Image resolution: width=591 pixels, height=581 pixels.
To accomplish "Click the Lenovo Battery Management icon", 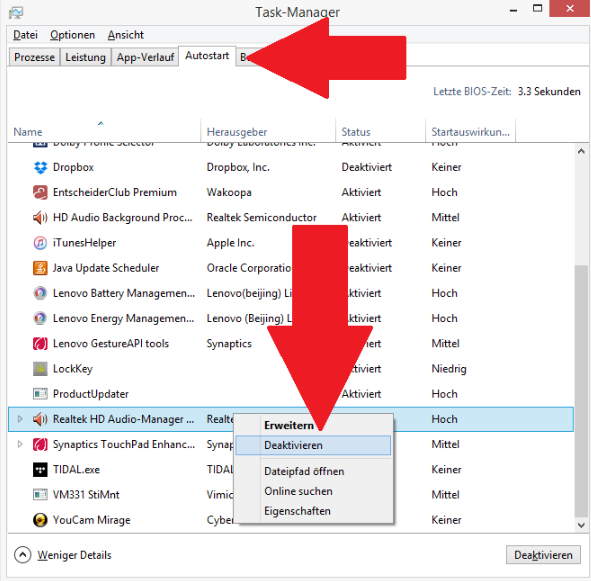I will 40,293.
